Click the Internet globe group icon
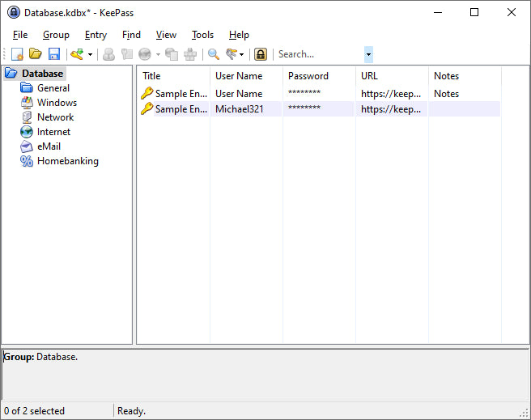The width and height of the screenshot is (531, 420). (x=27, y=132)
